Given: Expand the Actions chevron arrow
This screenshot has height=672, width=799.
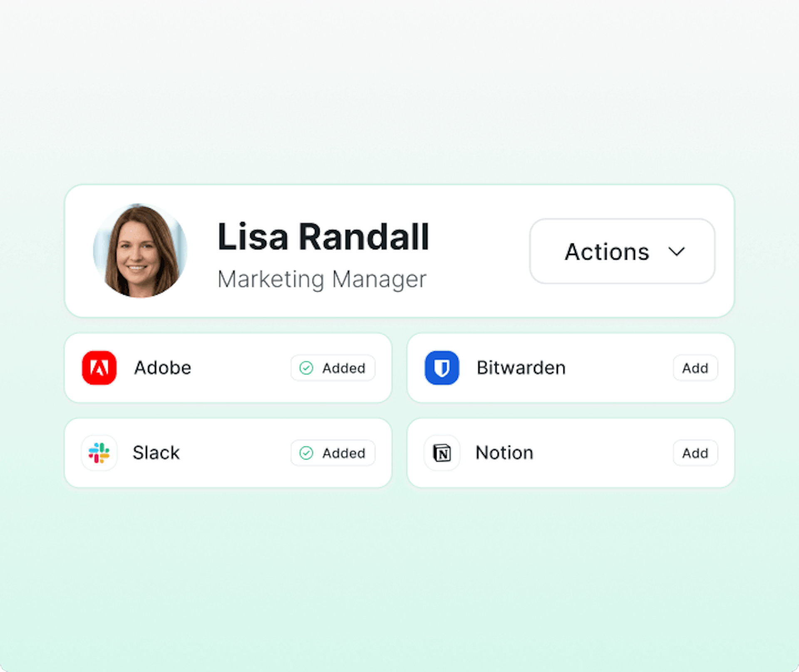Looking at the screenshot, I should [676, 252].
